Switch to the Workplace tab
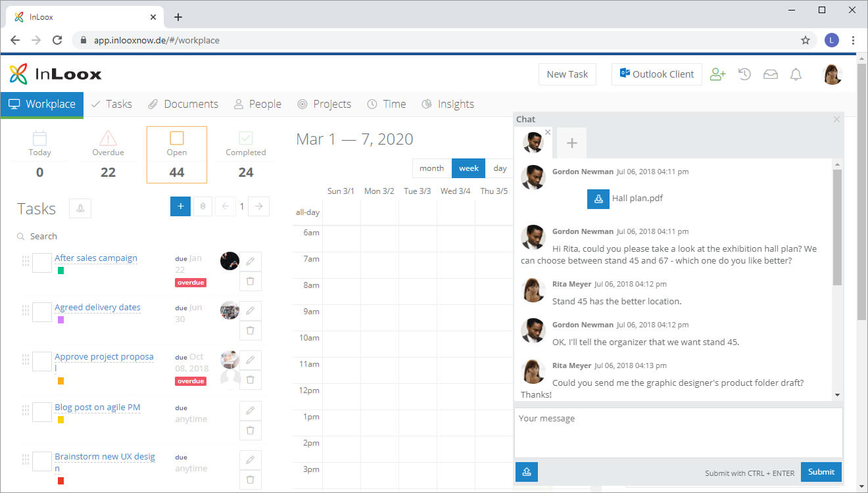 tap(42, 104)
